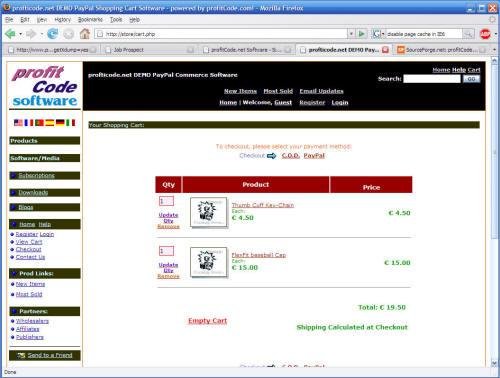Switch to the Job Prospect tab
The width and height of the screenshot is (500, 378).
(x=149, y=50)
